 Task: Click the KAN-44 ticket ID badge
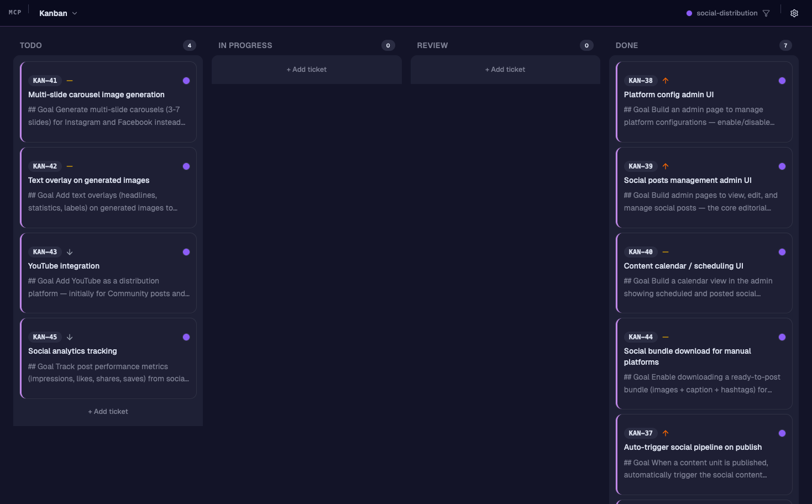click(x=641, y=337)
